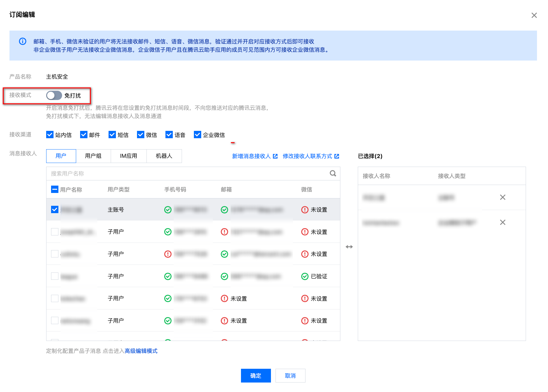The image size is (548, 392).
Task: Click the 手机号码 column header
Action: click(x=175, y=190)
